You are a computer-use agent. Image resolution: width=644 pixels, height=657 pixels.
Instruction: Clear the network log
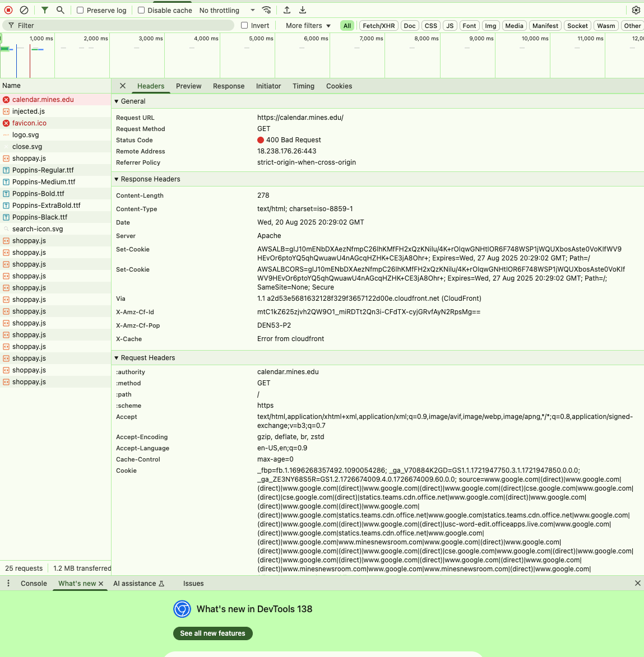[x=24, y=10]
